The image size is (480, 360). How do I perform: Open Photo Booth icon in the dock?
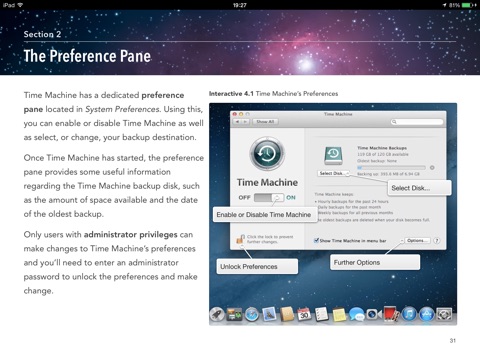[391, 314]
